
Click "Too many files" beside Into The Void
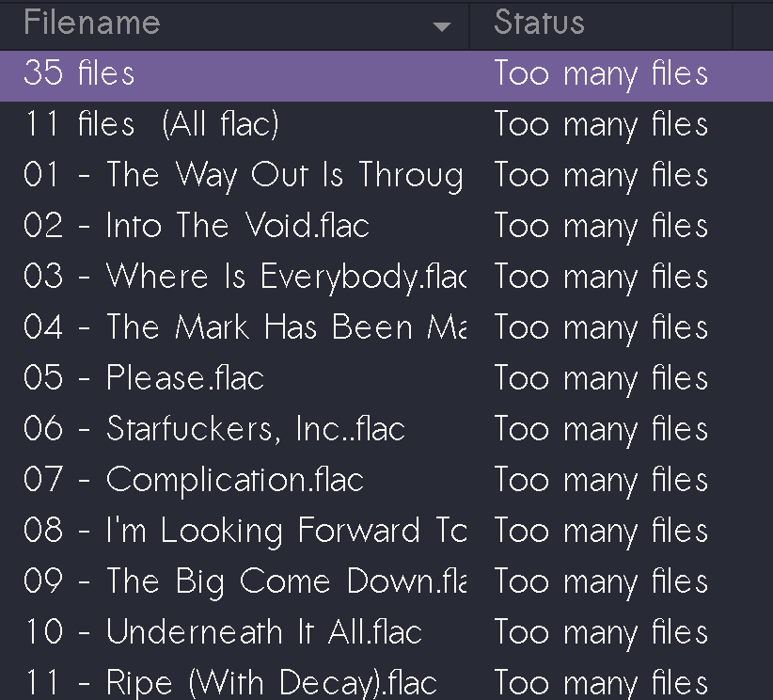(x=600, y=225)
